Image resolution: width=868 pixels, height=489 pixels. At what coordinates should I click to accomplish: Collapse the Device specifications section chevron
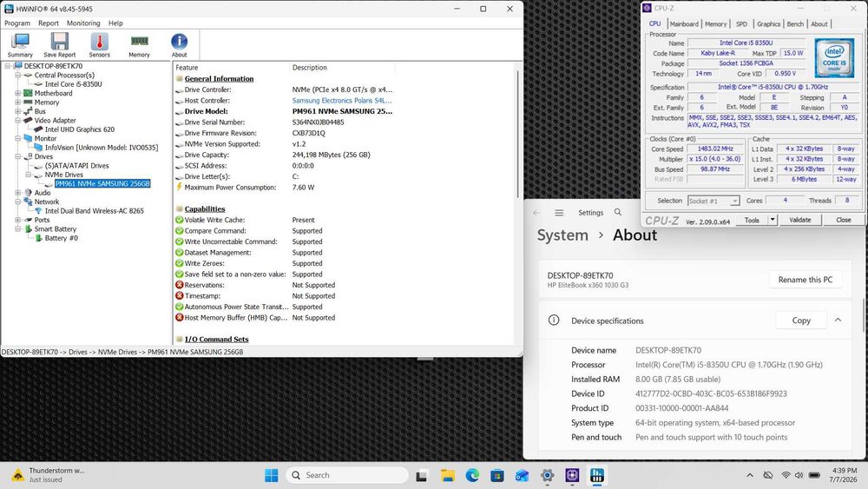click(838, 320)
